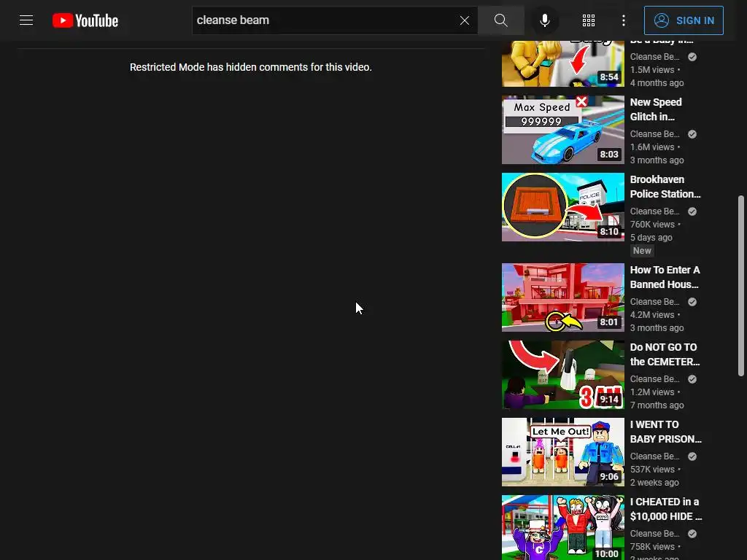The height and width of the screenshot is (560, 747).
Task: Click the Restricted Mode hidden comments message
Action: (x=251, y=67)
